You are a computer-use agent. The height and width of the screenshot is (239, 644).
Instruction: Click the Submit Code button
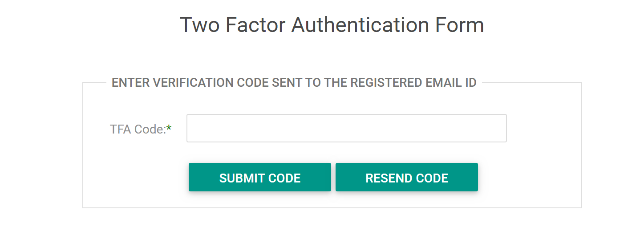click(x=259, y=177)
